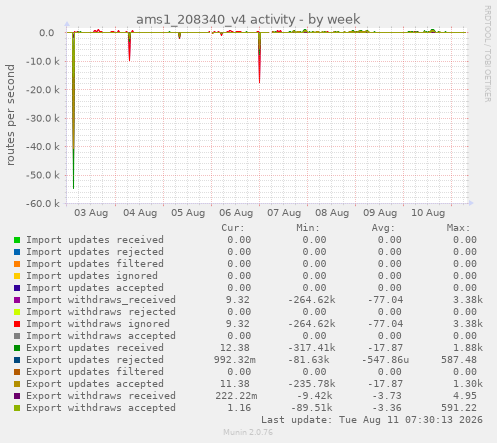497x443 pixels.
Task: Click the '-50.0 k' y-axis value
Action: tap(43, 175)
